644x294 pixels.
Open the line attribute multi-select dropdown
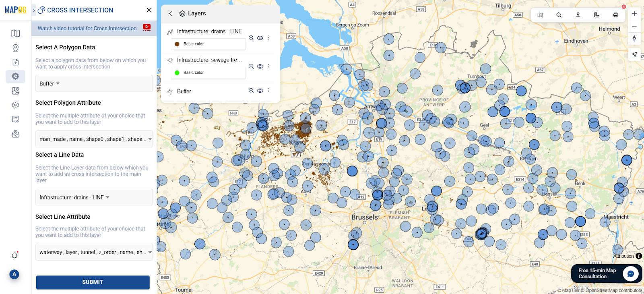tap(94, 252)
